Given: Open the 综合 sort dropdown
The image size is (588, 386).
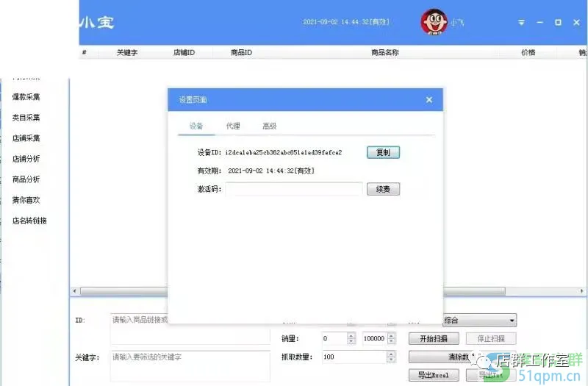Looking at the screenshot, I should click(479, 321).
